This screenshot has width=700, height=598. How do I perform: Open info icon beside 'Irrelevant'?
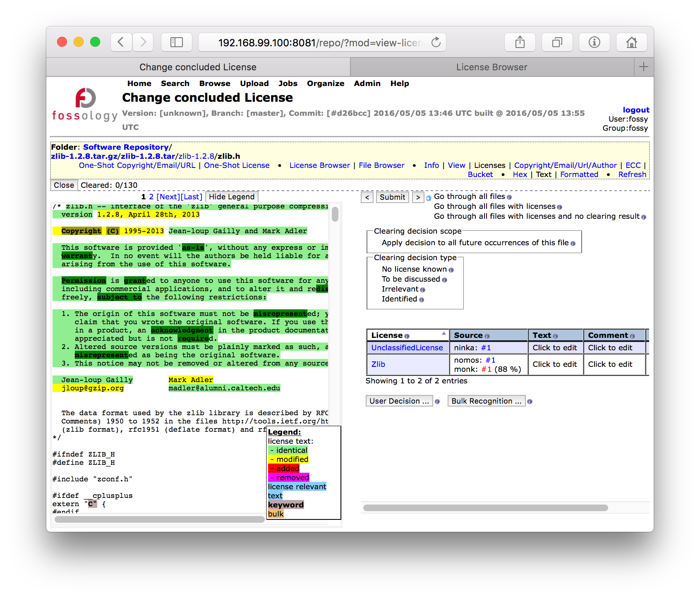[423, 290]
